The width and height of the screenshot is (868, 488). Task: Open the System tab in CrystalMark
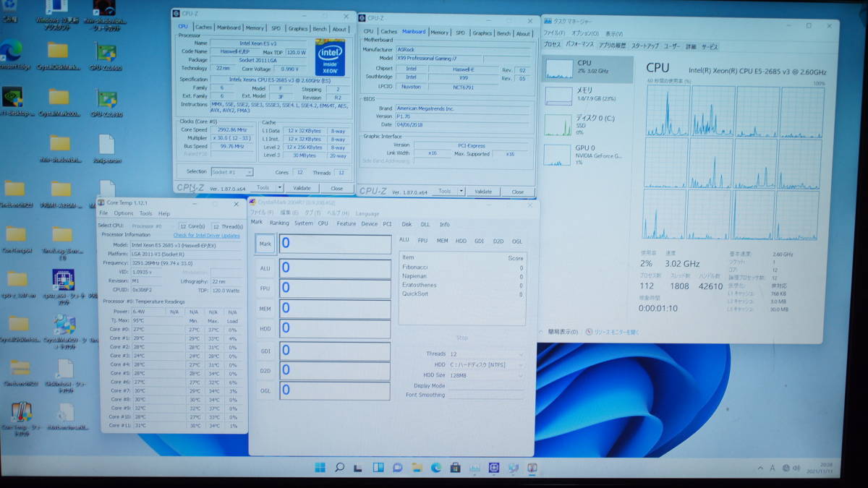click(304, 223)
